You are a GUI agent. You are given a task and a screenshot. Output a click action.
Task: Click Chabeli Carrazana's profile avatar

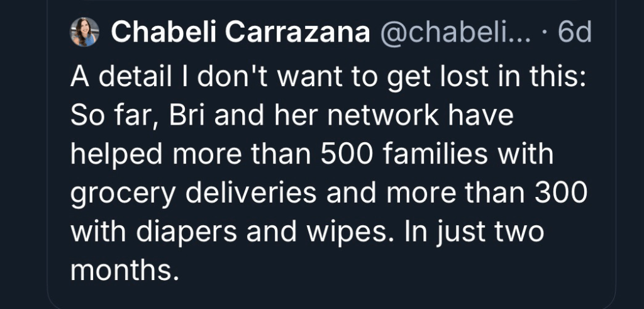click(x=84, y=32)
